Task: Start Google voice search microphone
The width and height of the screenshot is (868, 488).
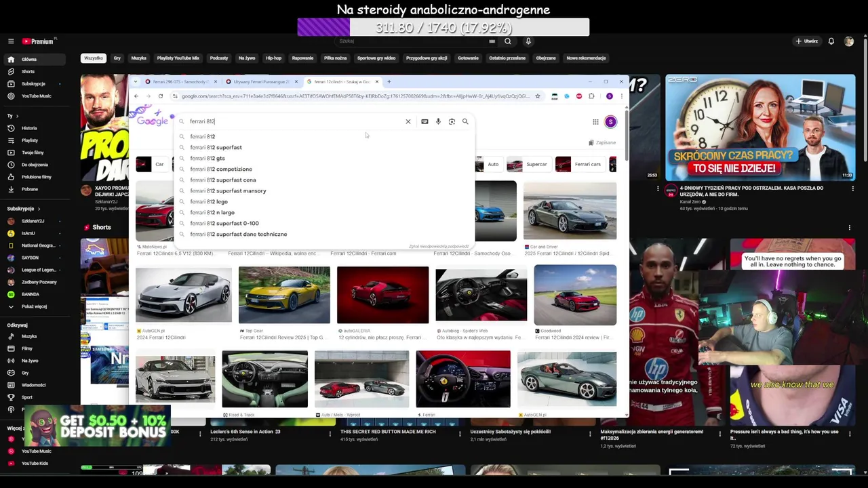Action: pyautogui.click(x=438, y=121)
